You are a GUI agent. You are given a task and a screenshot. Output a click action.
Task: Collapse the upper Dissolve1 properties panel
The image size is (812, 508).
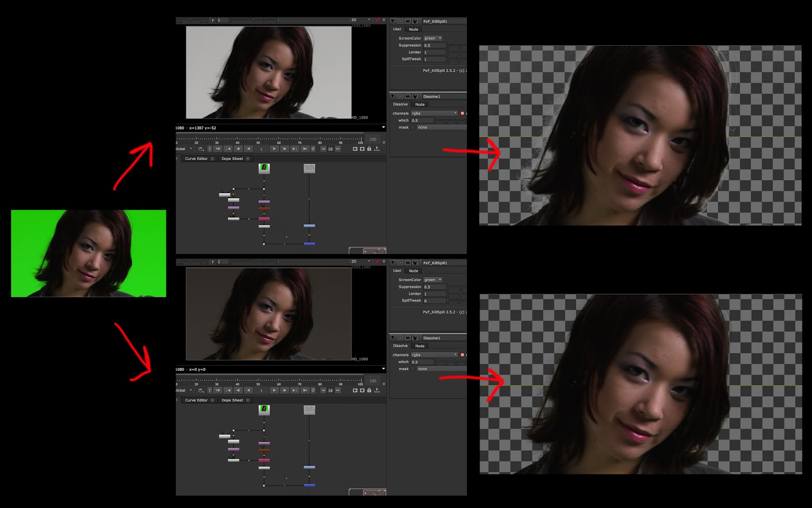click(x=393, y=96)
